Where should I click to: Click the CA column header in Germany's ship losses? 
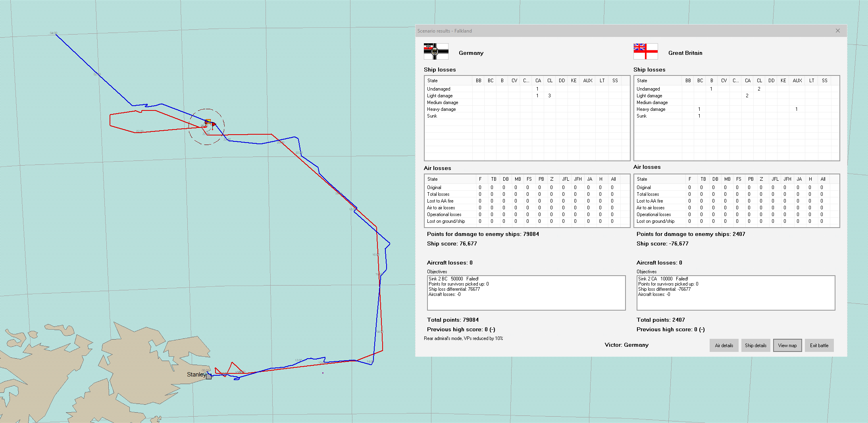(x=538, y=81)
